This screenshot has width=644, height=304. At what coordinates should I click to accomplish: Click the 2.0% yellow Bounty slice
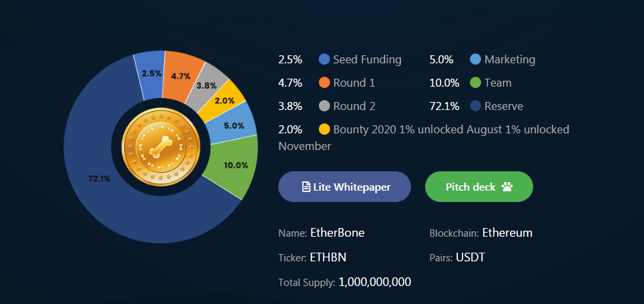[224, 101]
